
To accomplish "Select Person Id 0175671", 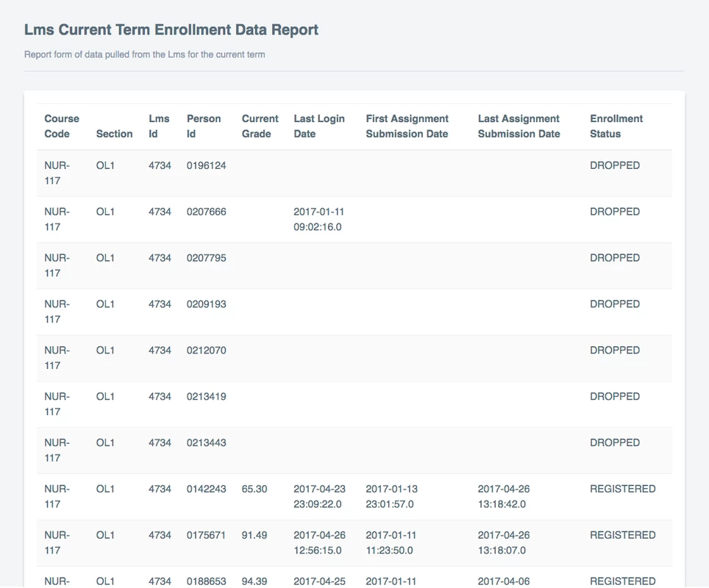I will [x=206, y=535].
